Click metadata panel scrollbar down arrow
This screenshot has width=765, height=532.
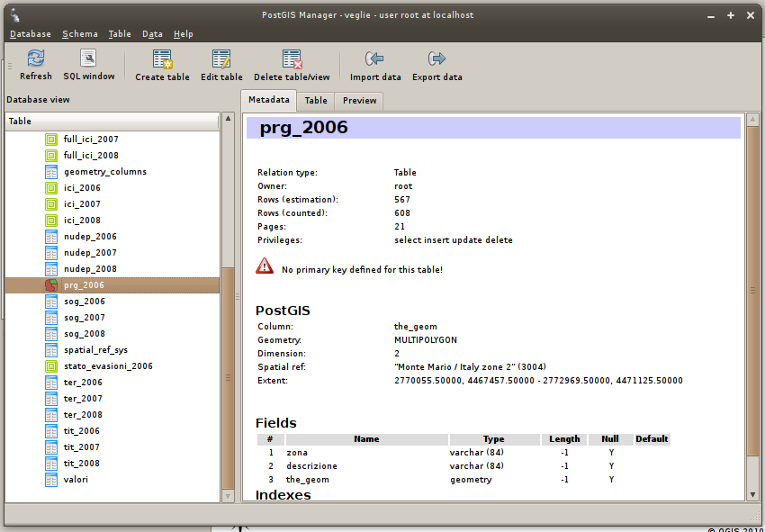[x=752, y=495]
